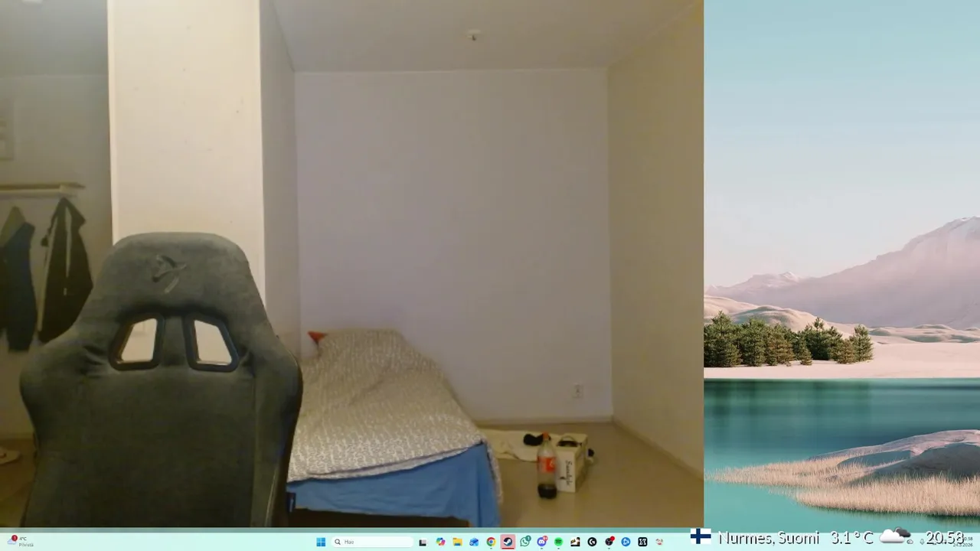Click the Finnish flag overlay icon
The width and height of the screenshot is (980, 551).
(701, 536)
